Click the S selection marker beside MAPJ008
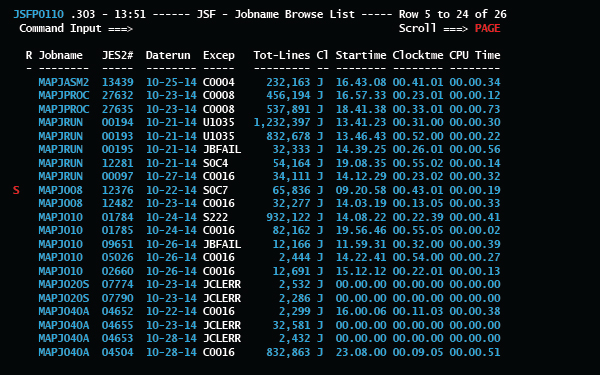 16,190
